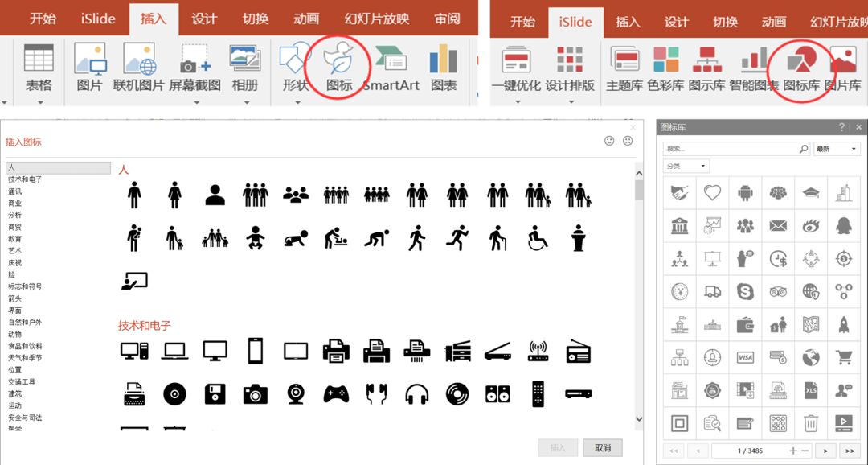Open the 色彩库 color library
Image resolution: width=868 pixels, height=465 pixels.
(x=666, y=69)
